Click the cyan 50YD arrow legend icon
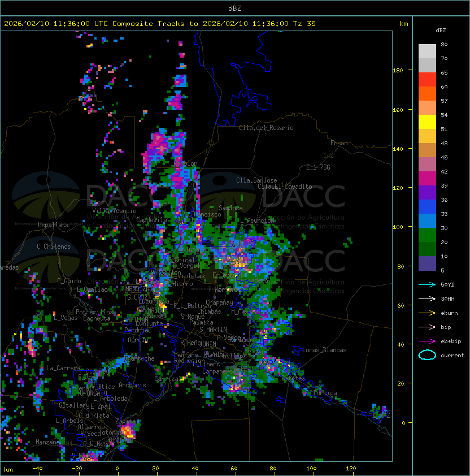Screen dimensions: 470x476 (427, 284)
